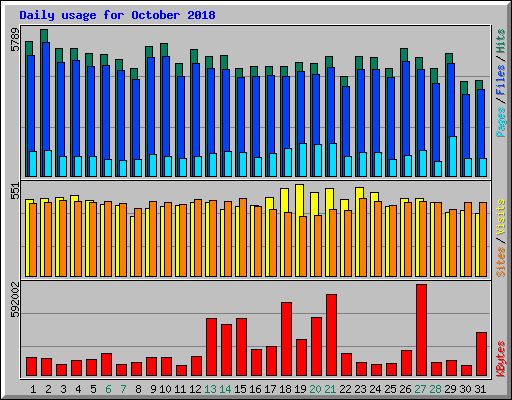Click the green weekend day 13 label
Screen dimensions: 512x400
(x=210, y=389)
